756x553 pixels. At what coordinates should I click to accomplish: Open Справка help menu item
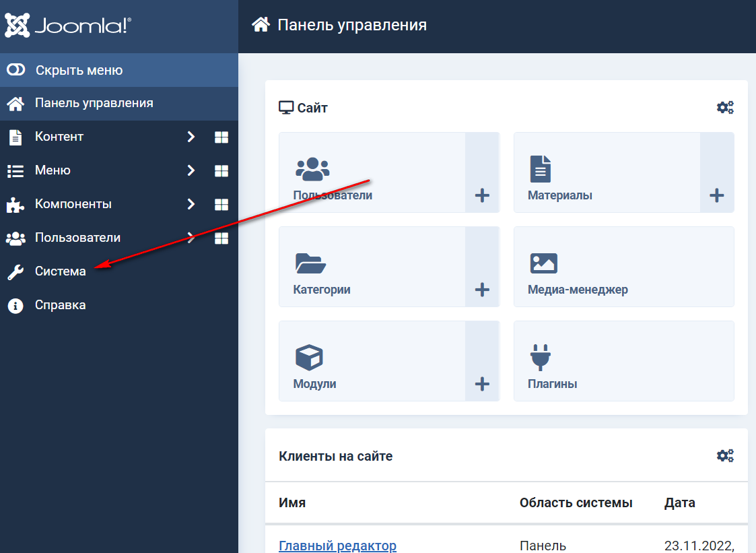[61, 305]
